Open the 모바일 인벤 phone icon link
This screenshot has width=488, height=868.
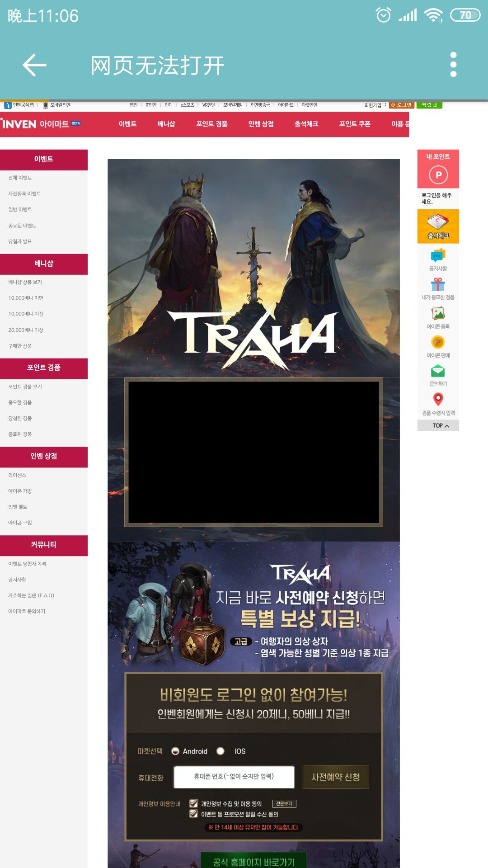(45, 105)
